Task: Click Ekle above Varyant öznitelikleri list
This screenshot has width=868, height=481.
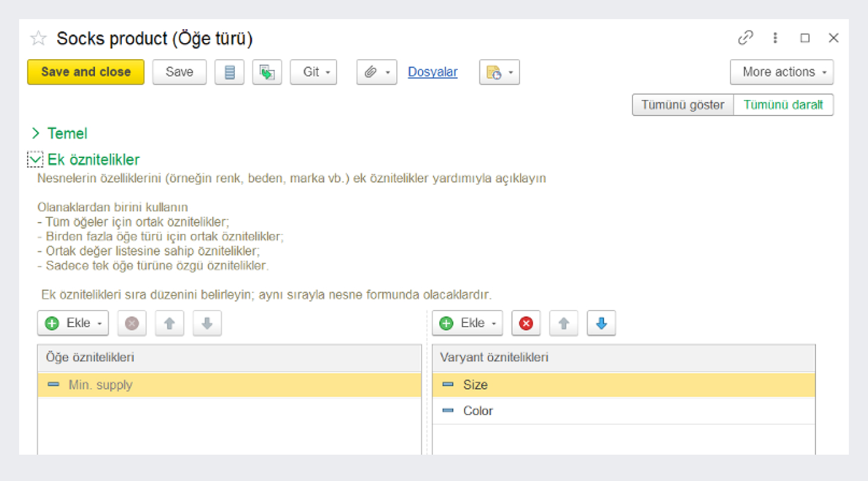Action: coord(467,324)
